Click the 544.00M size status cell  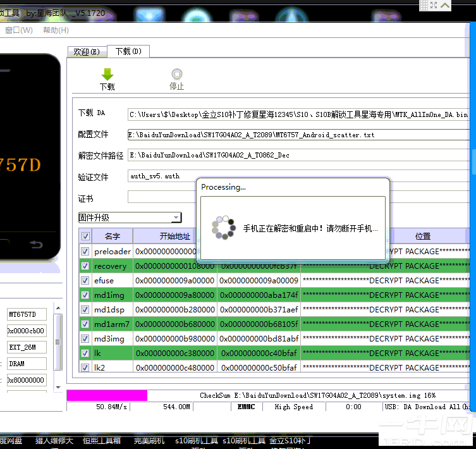coord(162,407)
